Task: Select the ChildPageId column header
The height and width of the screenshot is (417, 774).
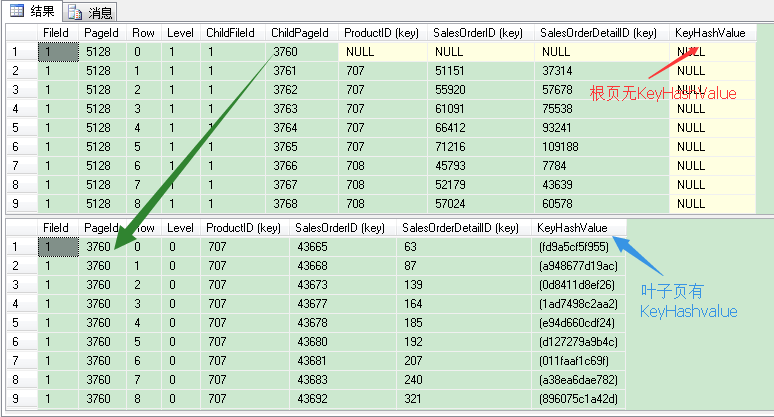Action: click(300, 33)
